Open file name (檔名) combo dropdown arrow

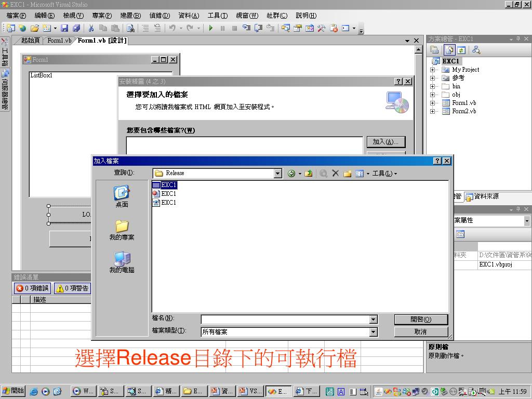[x=373, y=320]
